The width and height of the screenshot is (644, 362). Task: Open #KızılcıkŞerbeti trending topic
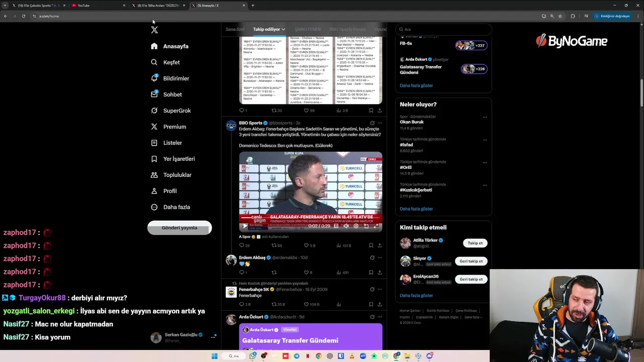point(416,190)
